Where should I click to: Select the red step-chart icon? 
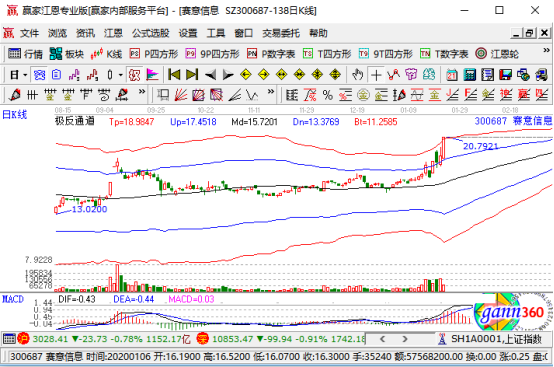92,75
